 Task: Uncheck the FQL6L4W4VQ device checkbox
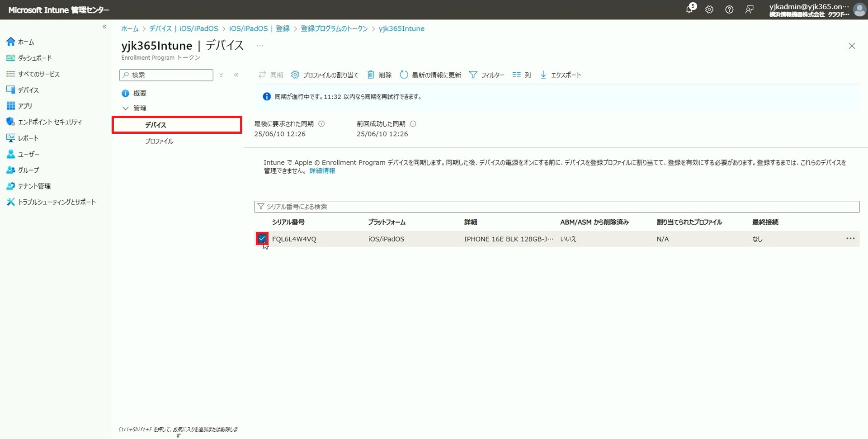point(262,239)
